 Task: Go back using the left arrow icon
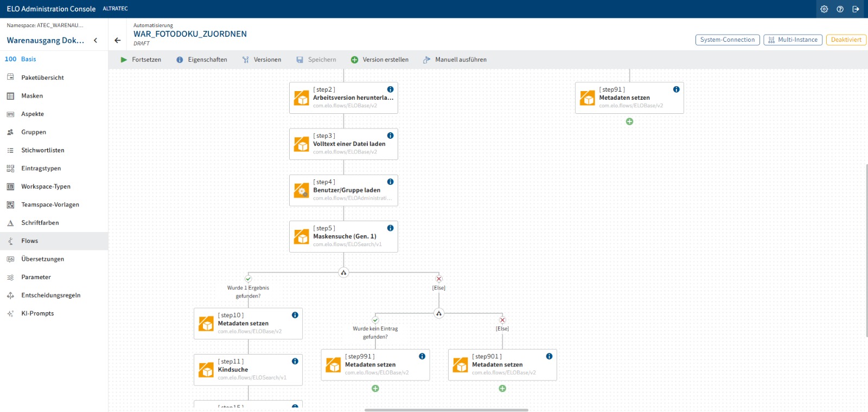(x=118, y=40)
